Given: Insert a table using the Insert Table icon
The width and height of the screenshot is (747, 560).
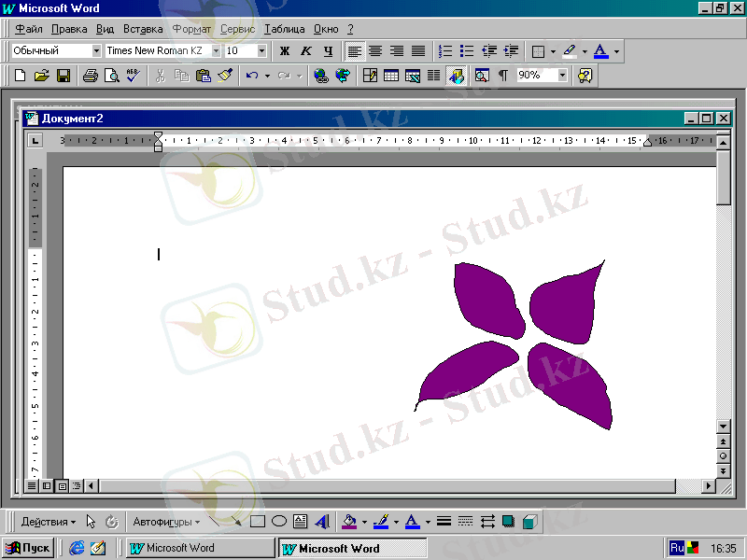Looking at the screenshot, I should (x=391, y=76).
